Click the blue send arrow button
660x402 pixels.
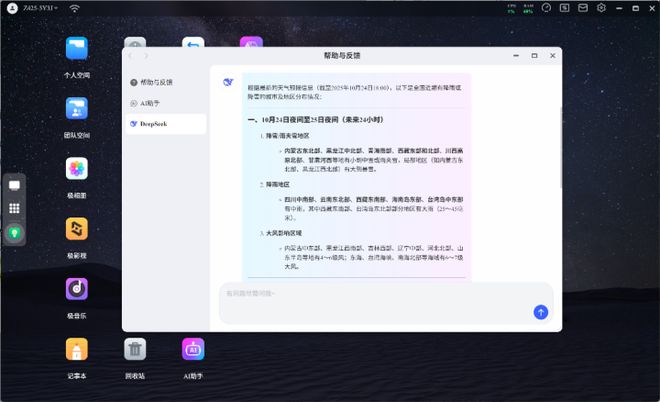tap(540, 312)
